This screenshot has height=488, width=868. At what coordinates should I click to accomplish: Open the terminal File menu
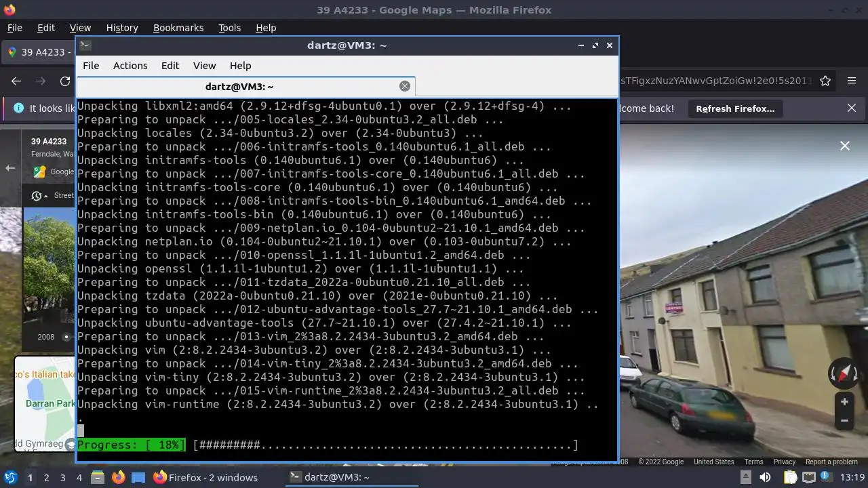[91, 66]
